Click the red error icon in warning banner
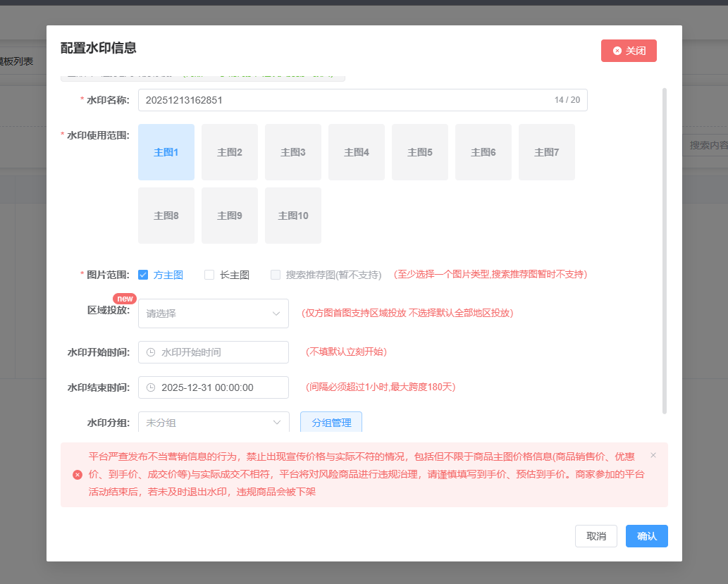This screenshot has height=584, width=728. [x=78, y=475]
